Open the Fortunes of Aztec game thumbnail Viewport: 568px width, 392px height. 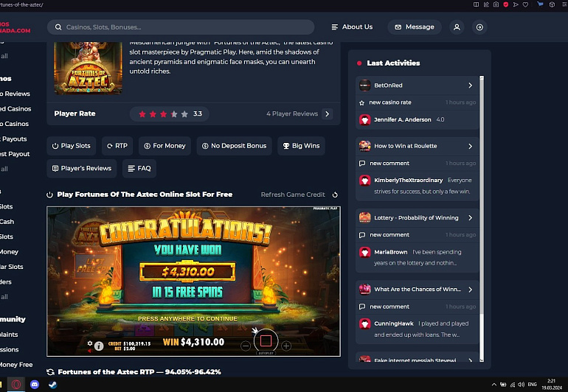click(x=88, y=68)
